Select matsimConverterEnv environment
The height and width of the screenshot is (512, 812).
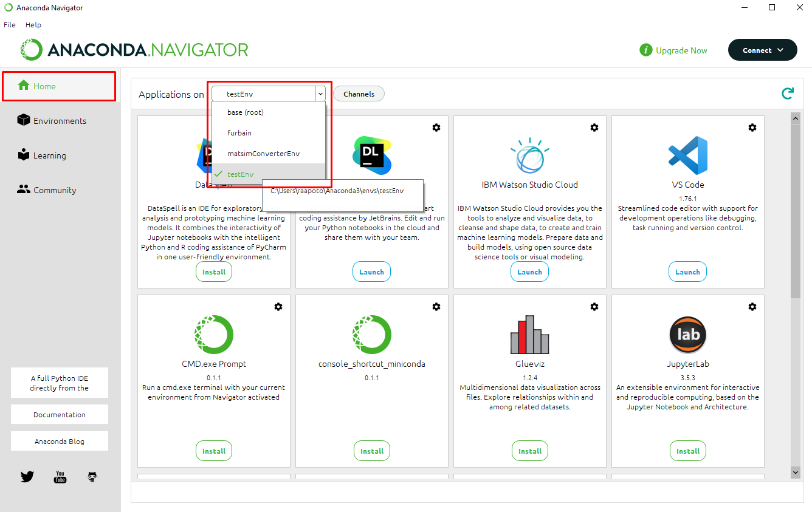click(x=269, y=154)
